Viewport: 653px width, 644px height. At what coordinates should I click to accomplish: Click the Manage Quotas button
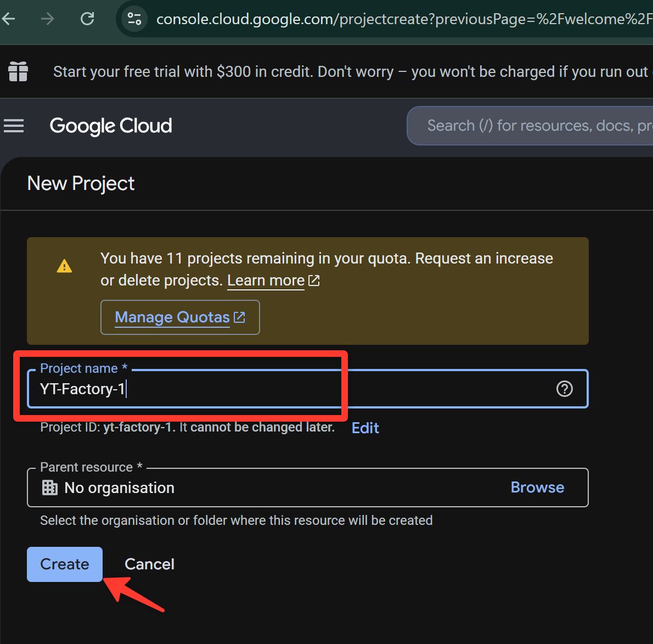[x=180, y=317]
